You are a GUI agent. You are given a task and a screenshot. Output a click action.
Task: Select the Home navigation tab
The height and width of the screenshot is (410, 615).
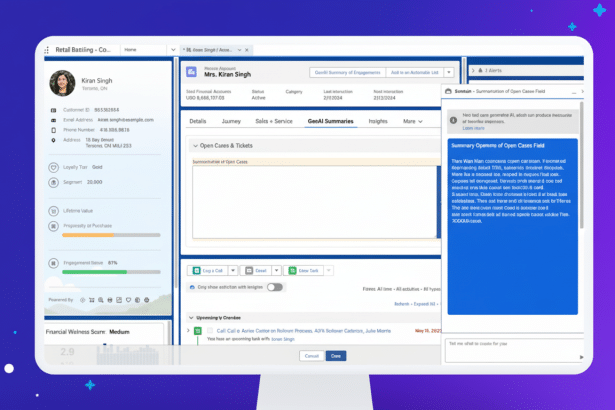(130, 50)
